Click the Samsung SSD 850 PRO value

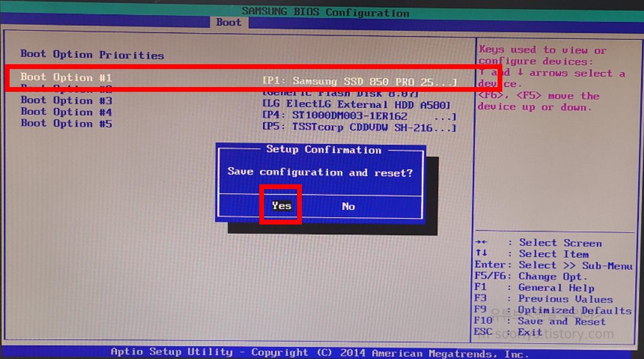tap(360, 81)
